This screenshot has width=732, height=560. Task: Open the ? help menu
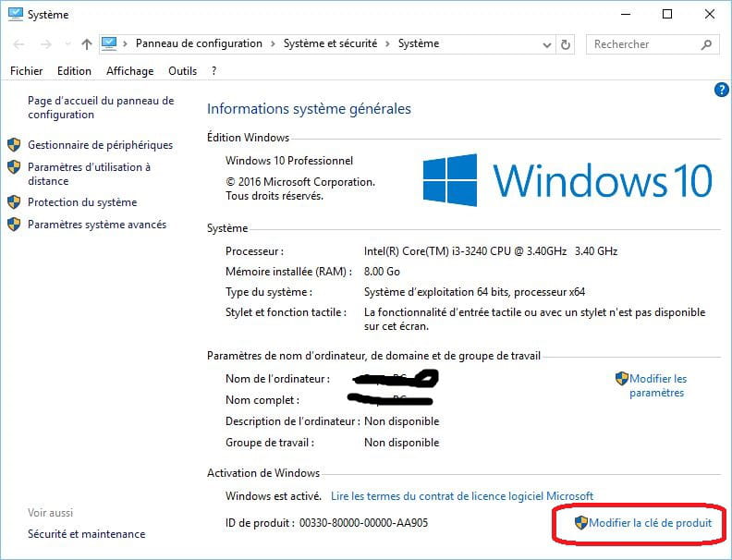pyautogui.click(x=213, y=71)
